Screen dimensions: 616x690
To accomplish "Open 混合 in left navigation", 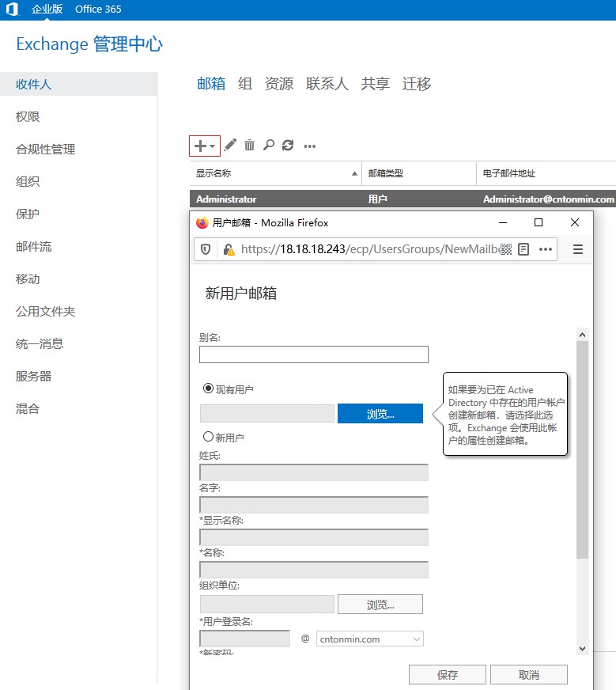I will click(27, 409).
